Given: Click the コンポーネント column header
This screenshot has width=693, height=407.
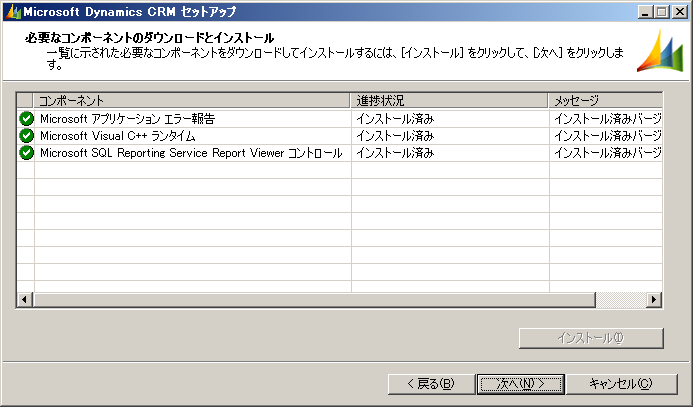Looking at the screenshot, I should coord(192,100).
